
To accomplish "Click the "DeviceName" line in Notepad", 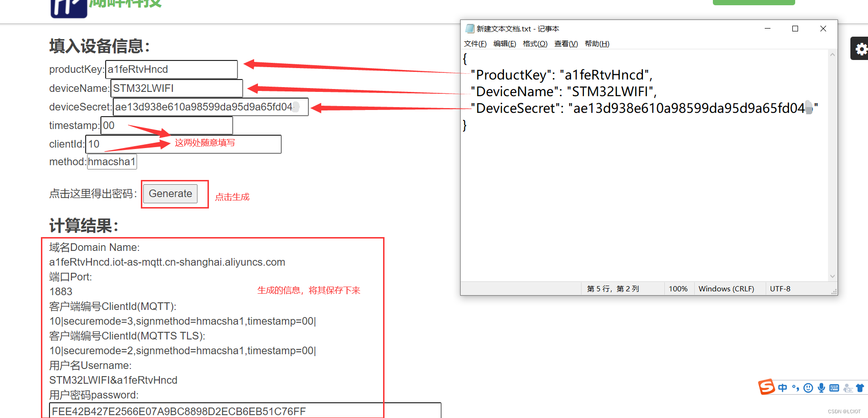I will pyautogui.click(x=563, y=91).
